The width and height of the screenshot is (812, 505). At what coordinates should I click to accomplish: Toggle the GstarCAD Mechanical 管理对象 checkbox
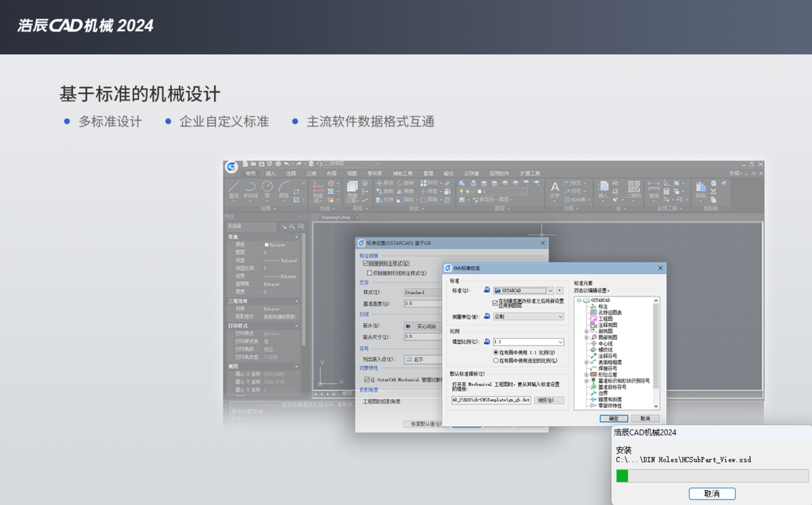pyautogui.click(x=366, y=380)
